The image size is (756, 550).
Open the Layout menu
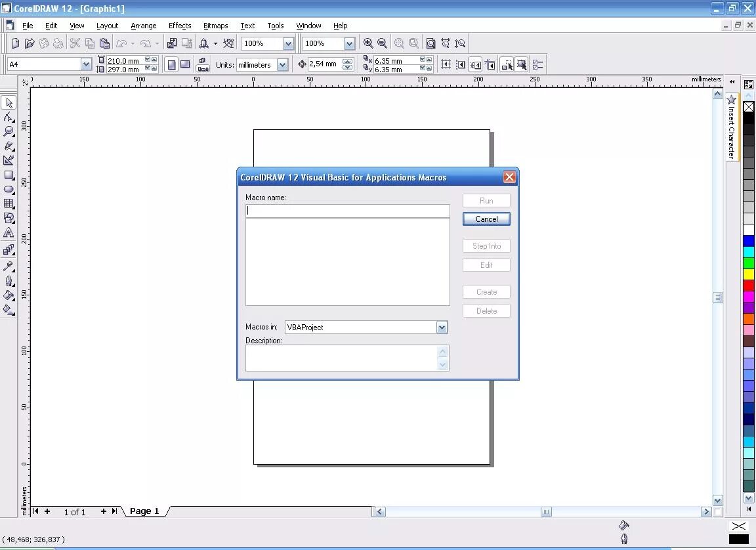(x=107, y=26)
